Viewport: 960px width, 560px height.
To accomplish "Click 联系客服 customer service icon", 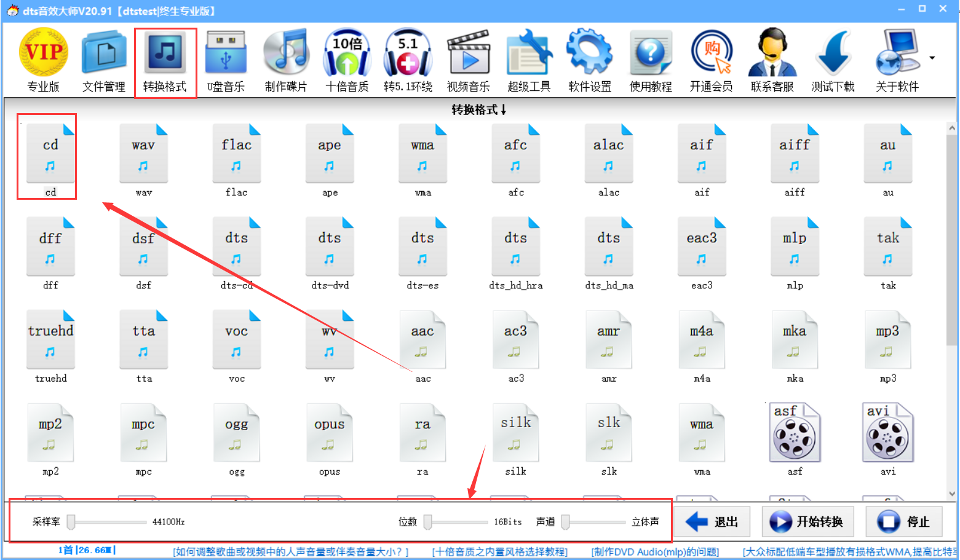I will coord(772,61).
